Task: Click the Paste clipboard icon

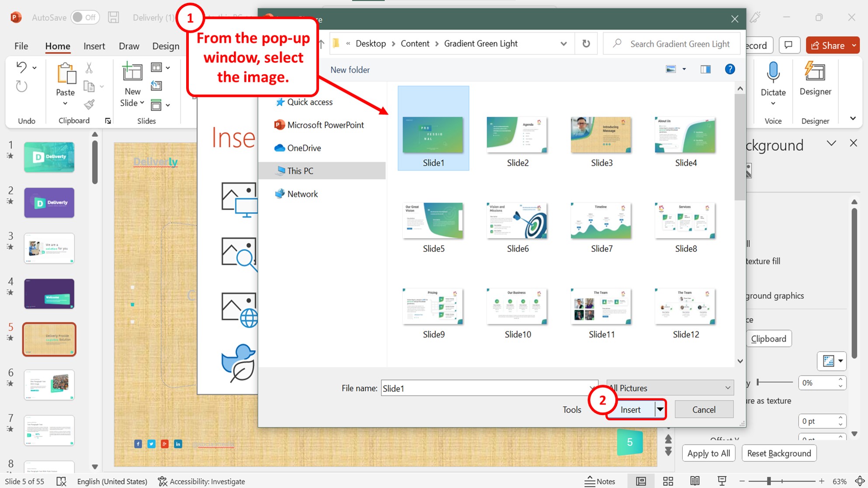Action: click(66, 73)
